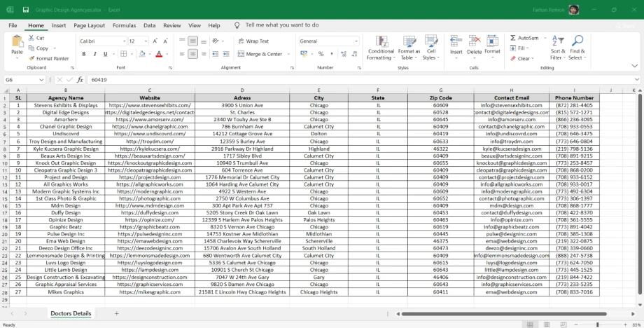
Task: Click the Delete cells icon
Action: click(x=474, y=41)
